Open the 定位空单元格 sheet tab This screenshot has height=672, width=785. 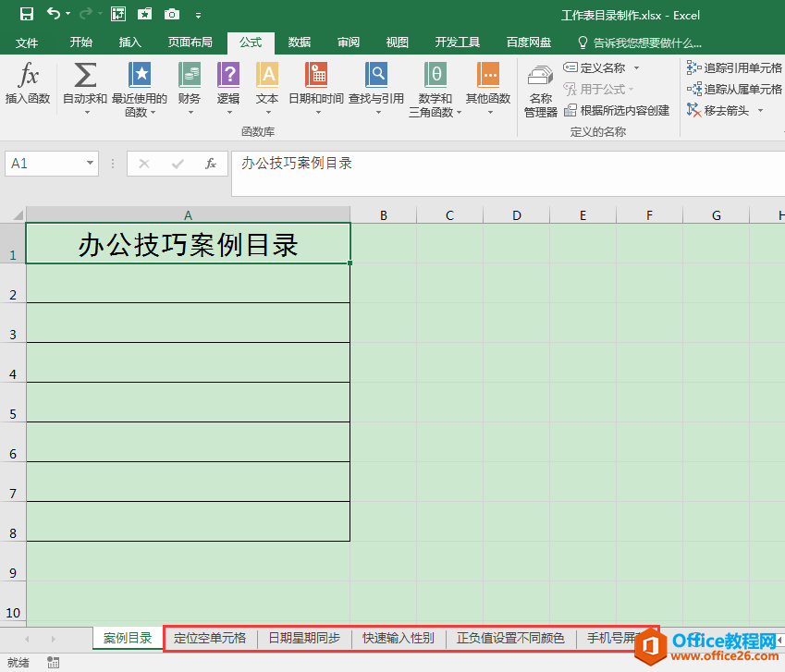(x=209, y=638)
